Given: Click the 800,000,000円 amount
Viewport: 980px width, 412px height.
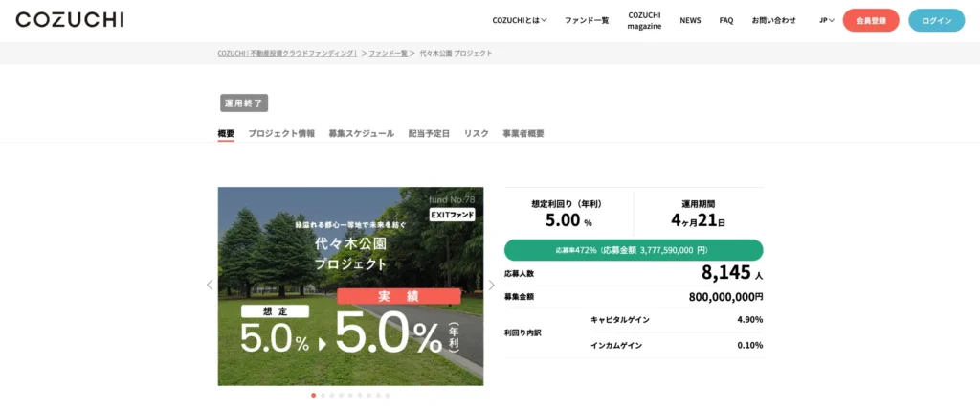Looking at the screenshot, I should (726, 297).
